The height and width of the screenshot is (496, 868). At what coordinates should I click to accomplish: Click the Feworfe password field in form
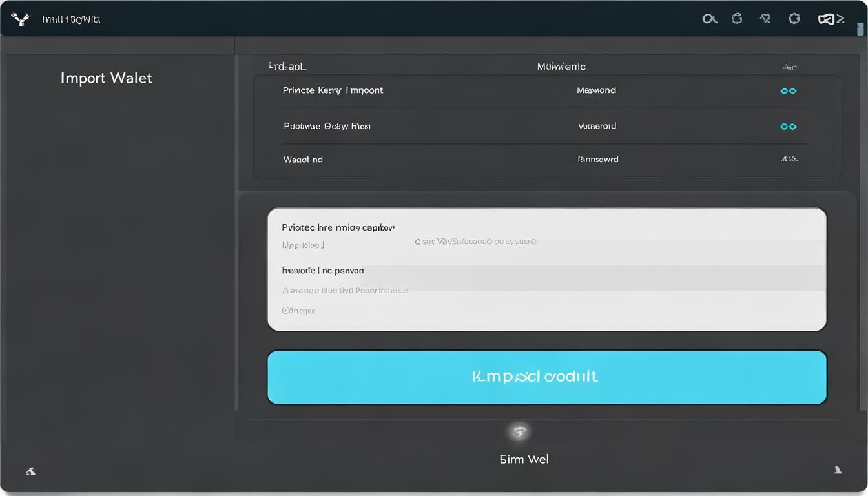tap(546, 278)
